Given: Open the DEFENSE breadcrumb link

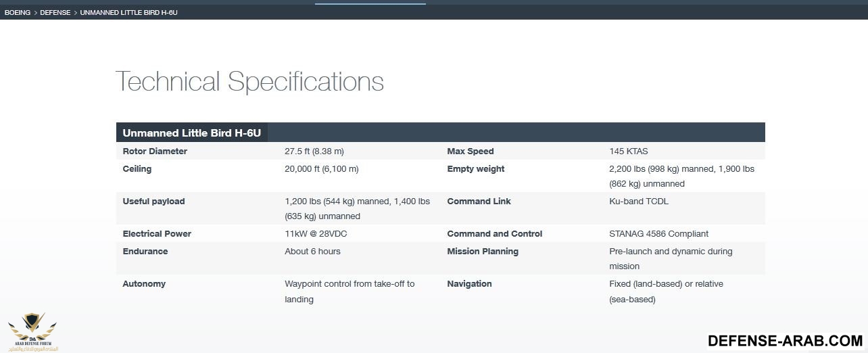Looking at the screenshot, I should 55,13.
